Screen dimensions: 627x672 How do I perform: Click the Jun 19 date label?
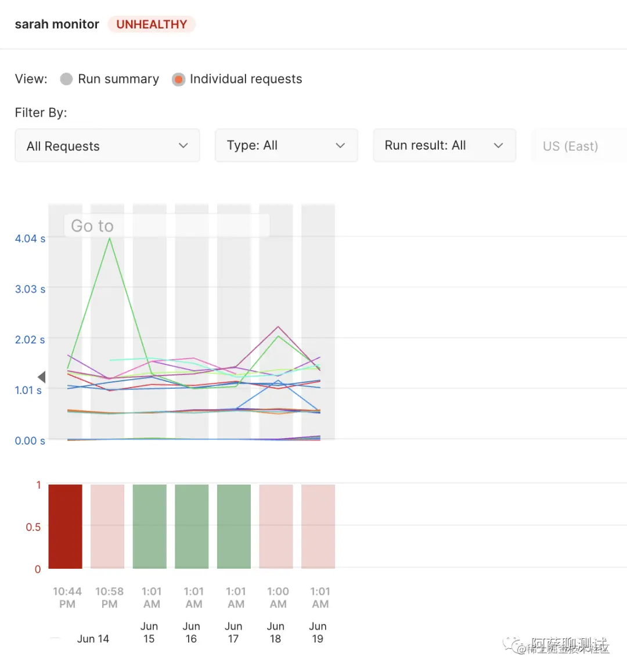pyautogui.click(x=318, y=633)
